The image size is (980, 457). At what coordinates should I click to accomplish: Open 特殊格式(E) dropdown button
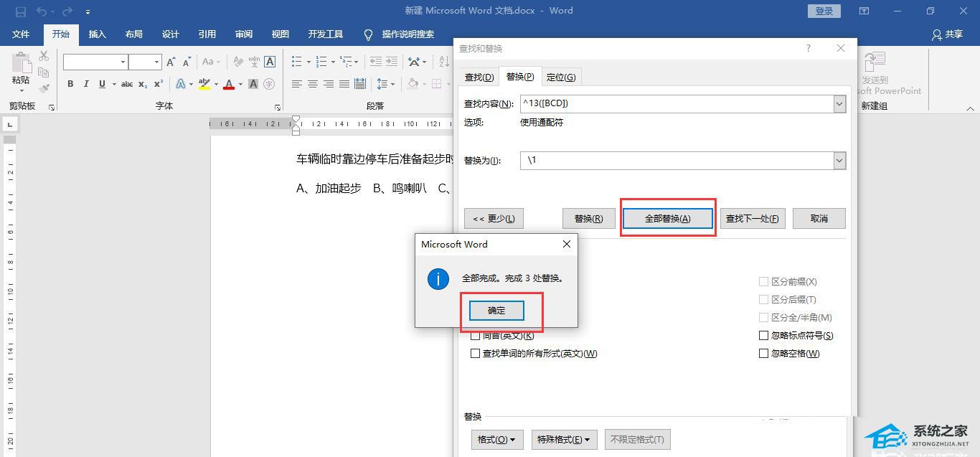(564, 439)
